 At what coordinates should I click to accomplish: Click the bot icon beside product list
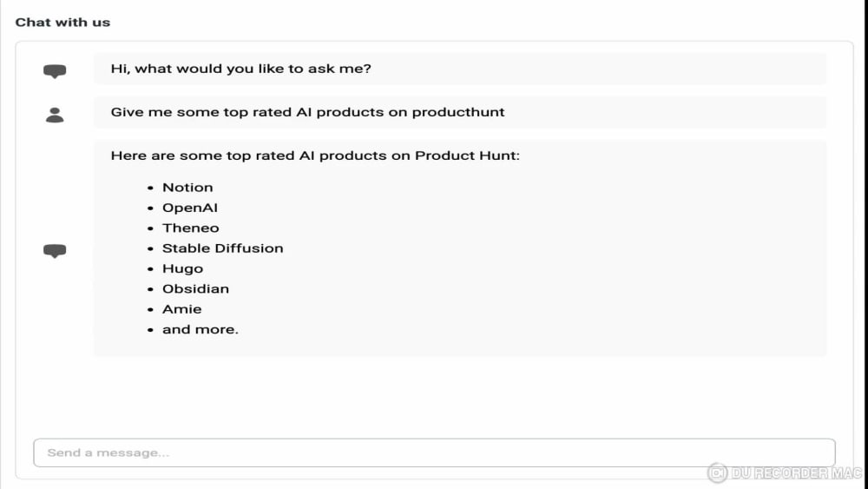[55, 250]
